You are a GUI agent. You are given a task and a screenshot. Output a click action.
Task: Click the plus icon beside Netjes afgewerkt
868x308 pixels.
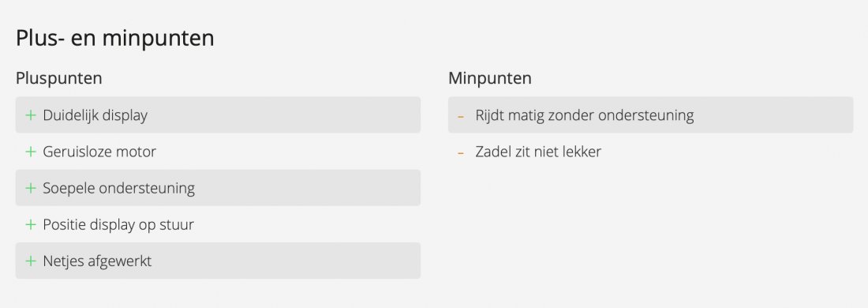(31, 261)
